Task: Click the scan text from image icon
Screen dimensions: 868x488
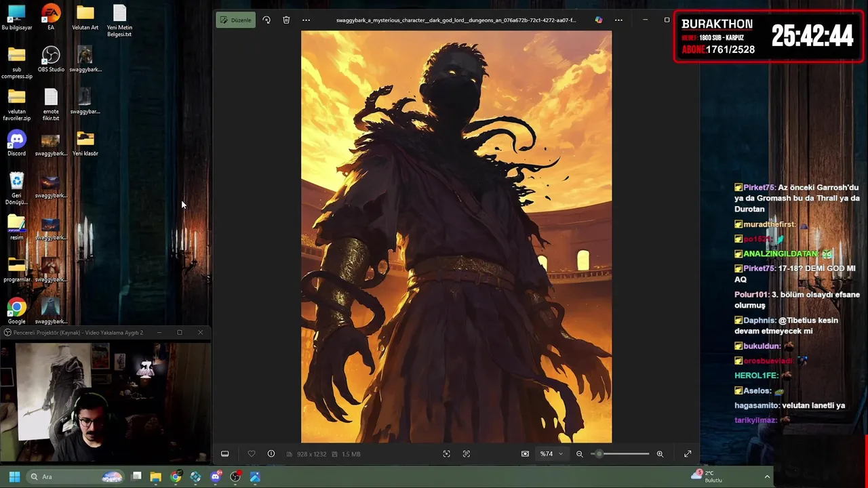Action: click(467, 454)
